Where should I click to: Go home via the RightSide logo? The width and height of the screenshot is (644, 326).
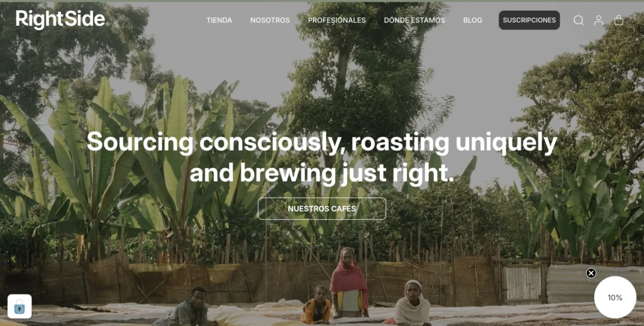point(62,20)
